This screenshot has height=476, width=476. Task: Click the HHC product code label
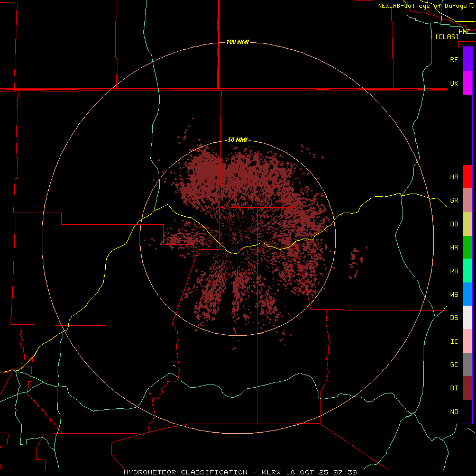464,32
